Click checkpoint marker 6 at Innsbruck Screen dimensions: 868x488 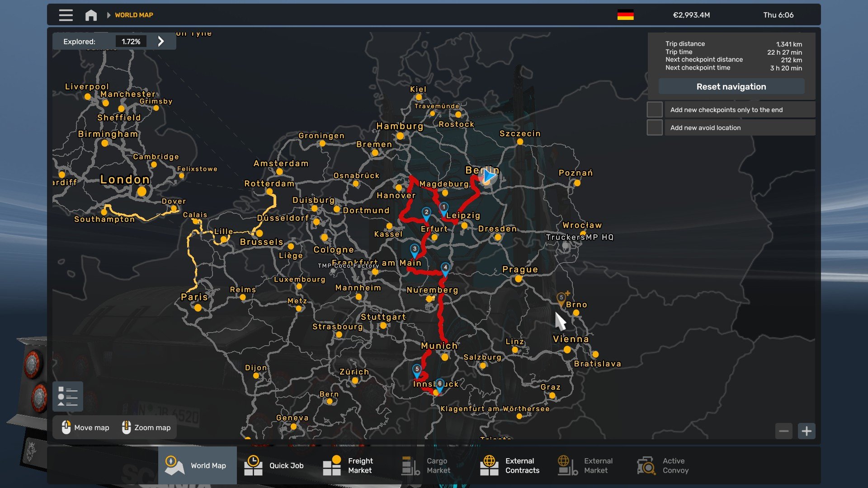(x=439, y=385)
